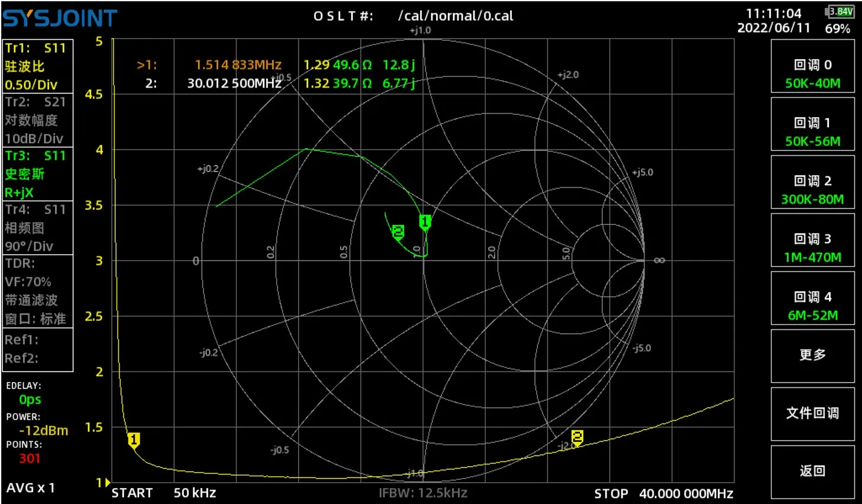Open the 更多 (more) menu

(812, 355)
